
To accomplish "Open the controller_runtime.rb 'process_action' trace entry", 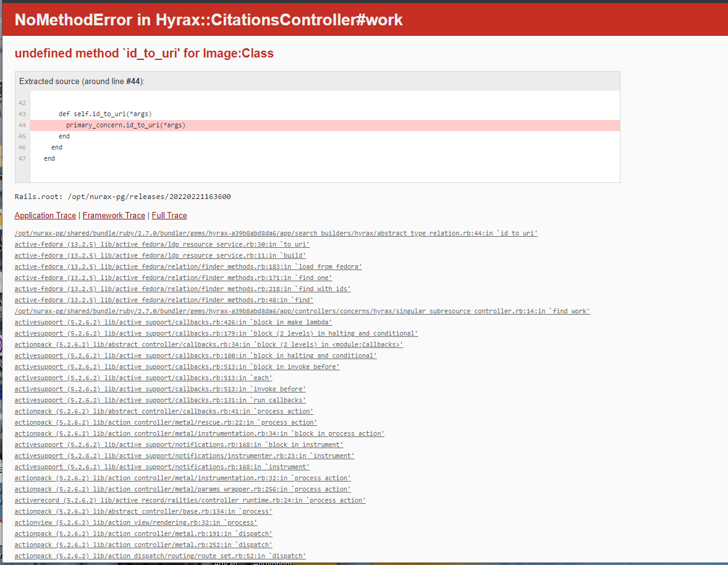I will click(190, 500).
